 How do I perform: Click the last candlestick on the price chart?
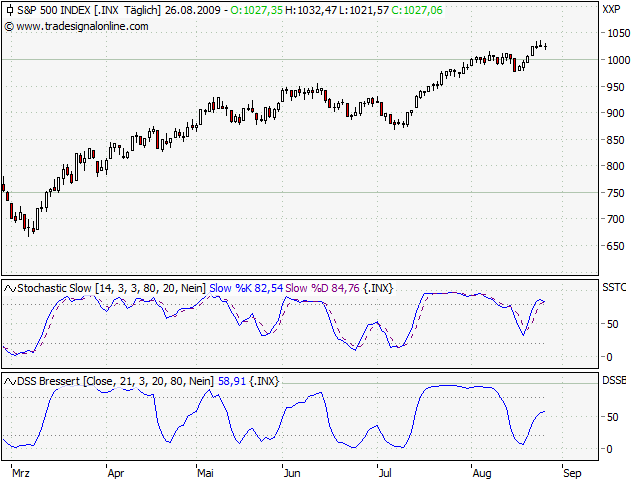tap(546, 46)
